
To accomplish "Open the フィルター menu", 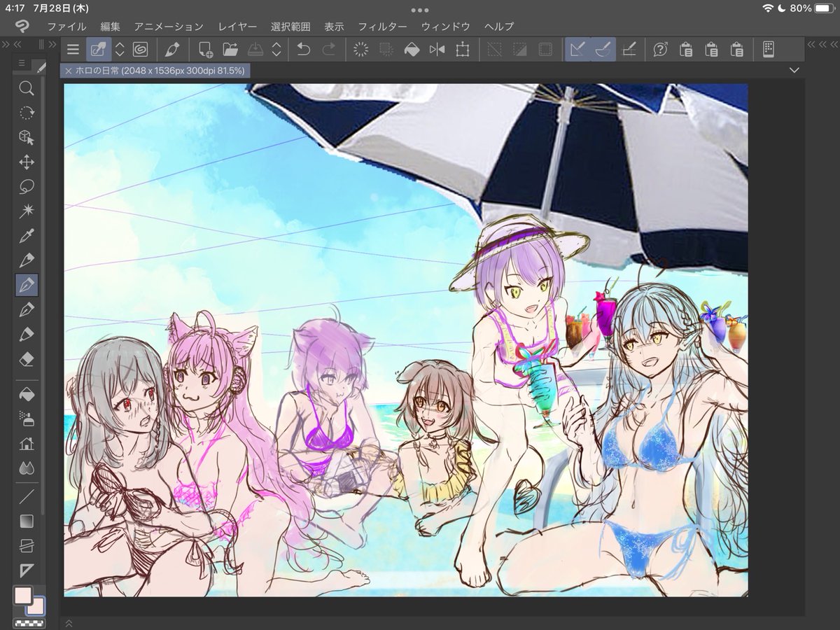I will [382, 27].
